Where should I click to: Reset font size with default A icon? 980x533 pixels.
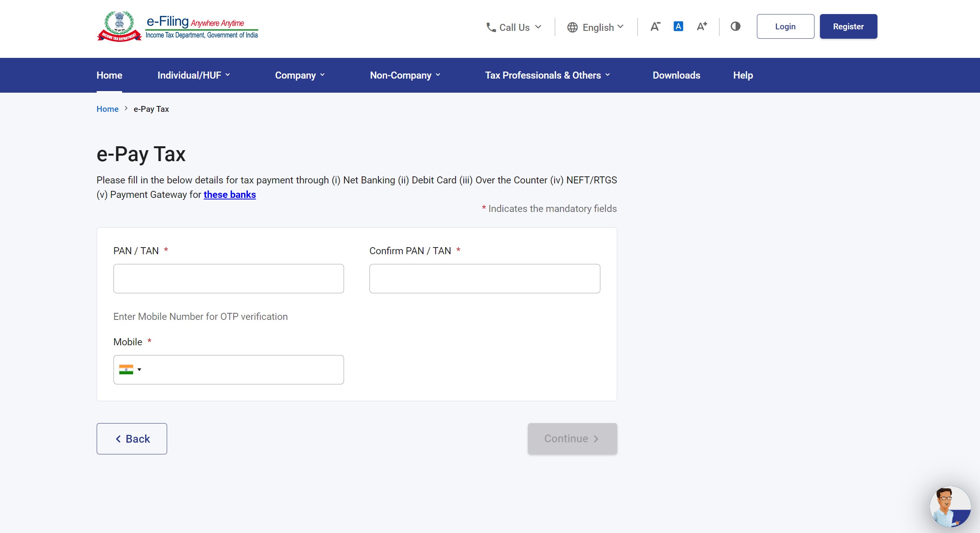[678, 27]
